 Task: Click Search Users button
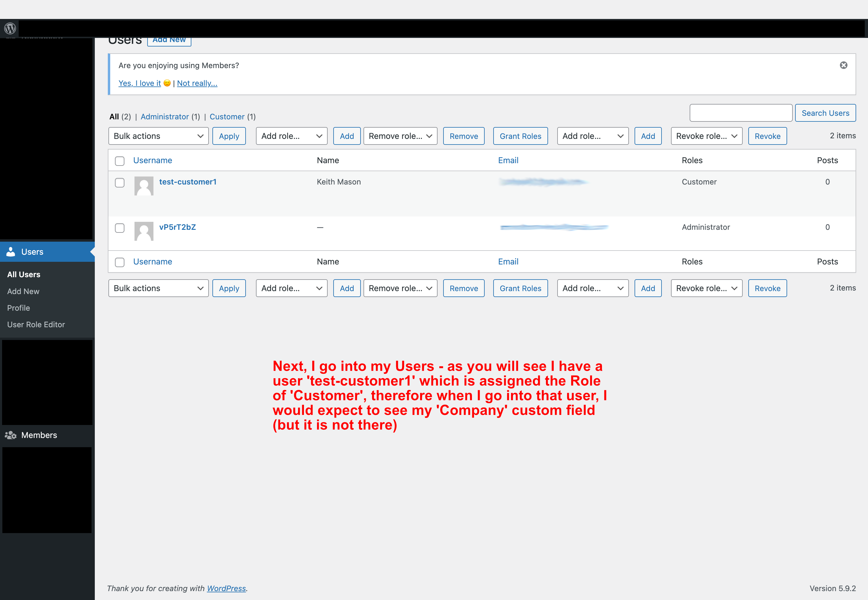(825, 113)
